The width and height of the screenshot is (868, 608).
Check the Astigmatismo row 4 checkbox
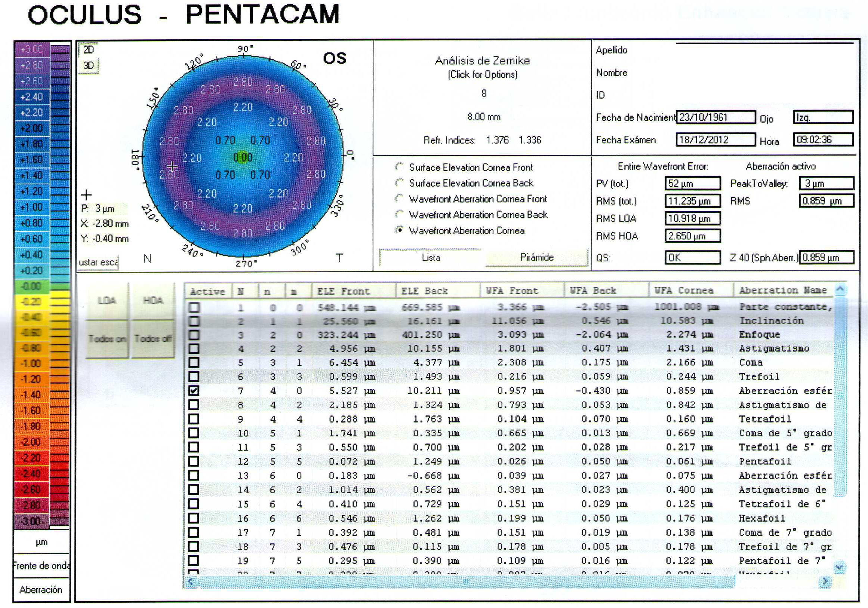click(194, 348)
